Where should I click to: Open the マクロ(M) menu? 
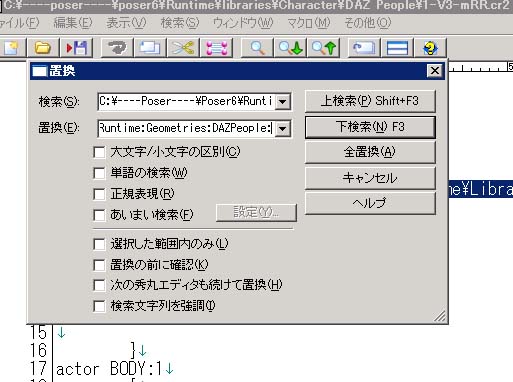point(309,23)
